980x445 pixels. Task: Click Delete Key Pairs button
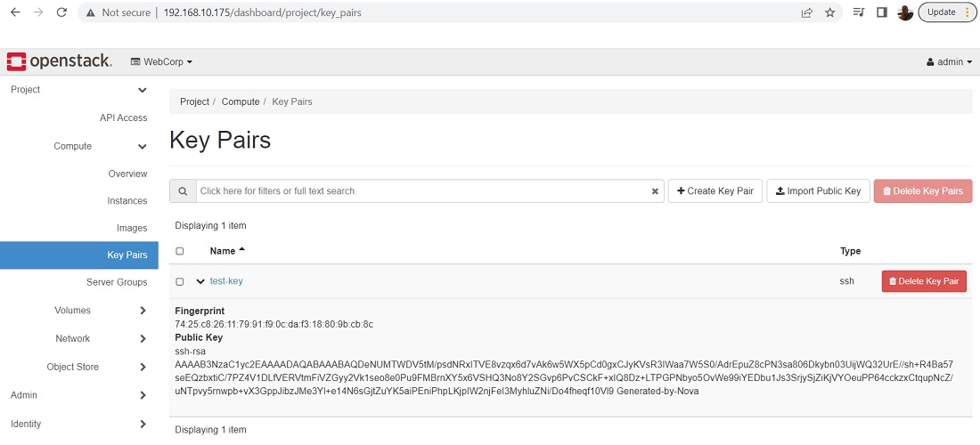point(923,191)
